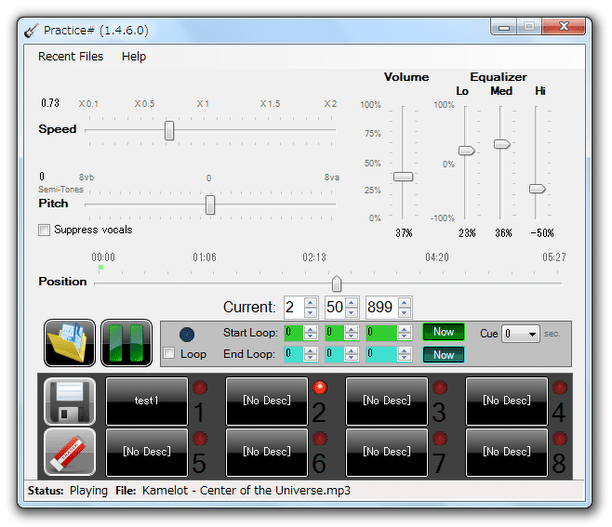The image size is (612, 527).
Task: Click the file name Kamelot - Center of the Universe.mp3
Action: point(246,490)
